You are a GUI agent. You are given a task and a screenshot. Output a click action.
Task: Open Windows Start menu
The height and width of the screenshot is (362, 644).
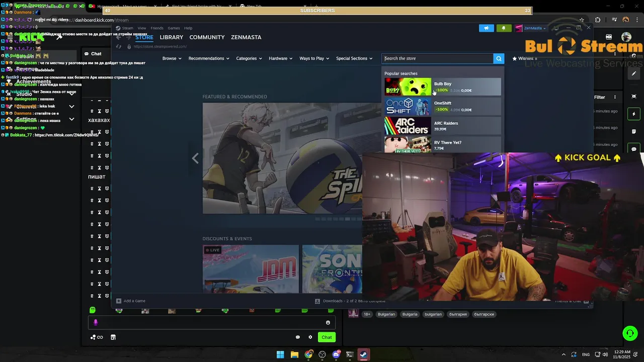pyautogui.click(x=280, y=354)
